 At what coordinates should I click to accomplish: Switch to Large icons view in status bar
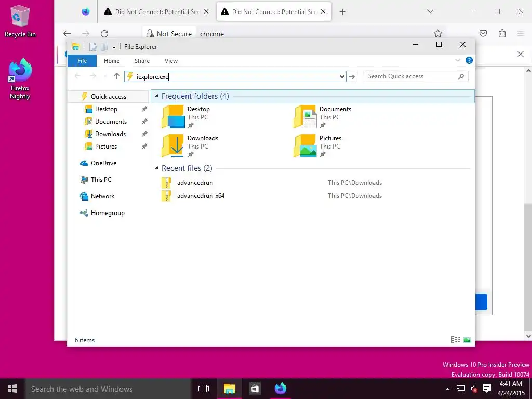[x=467, y=340]
